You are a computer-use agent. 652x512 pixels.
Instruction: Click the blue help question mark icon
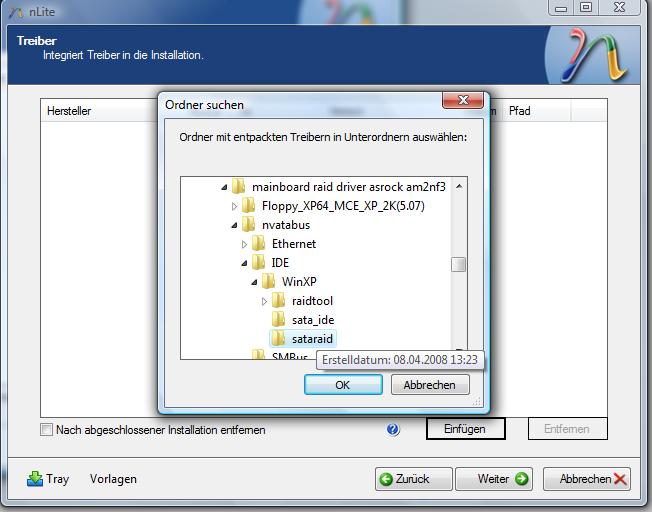point(393,429)
